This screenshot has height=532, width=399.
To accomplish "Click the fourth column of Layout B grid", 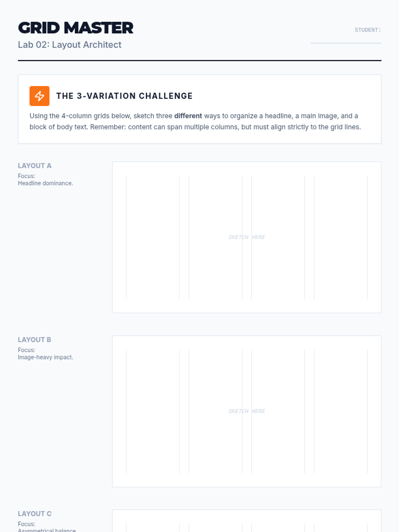I will pyautogui.click(x=340, y=411).
